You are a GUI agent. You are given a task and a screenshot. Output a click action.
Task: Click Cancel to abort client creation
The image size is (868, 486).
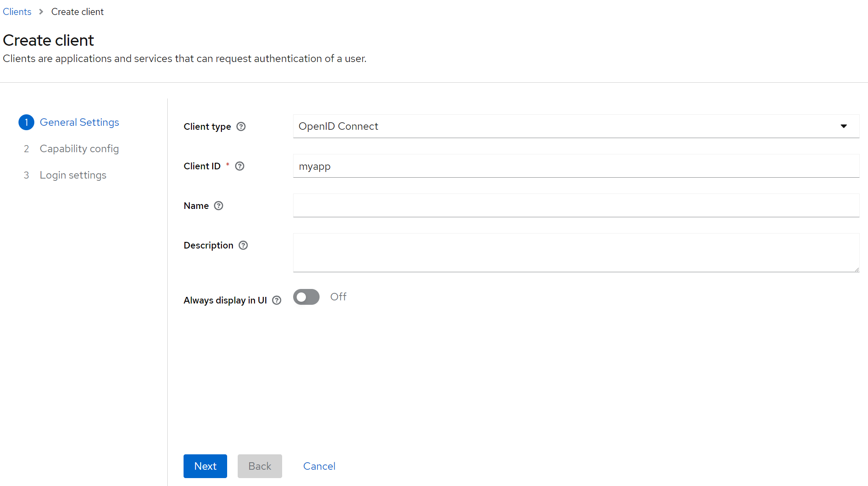click(x=319, y=466)
